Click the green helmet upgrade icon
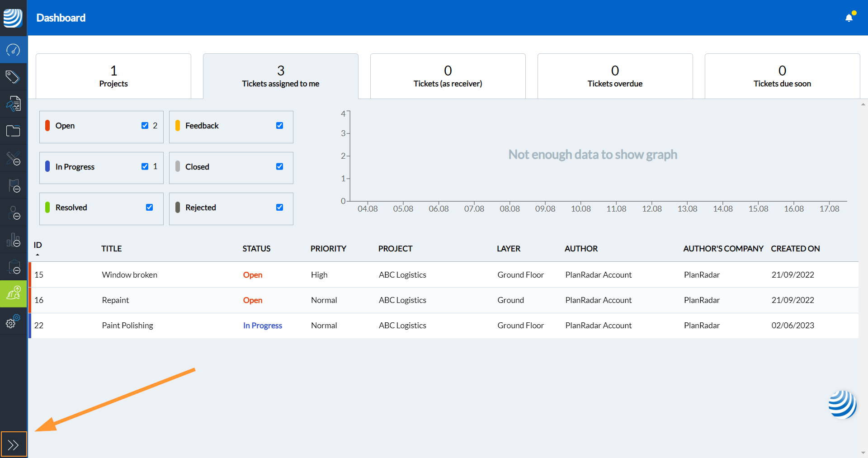The height and width of the screenshot is (458, 868). tap(13, 294)
